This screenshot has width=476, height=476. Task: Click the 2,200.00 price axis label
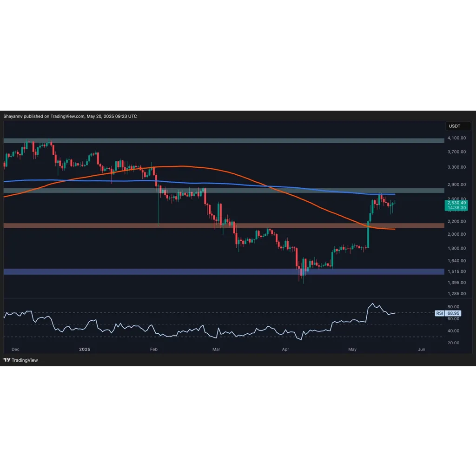pyautogui.click(x=456, y=221)
